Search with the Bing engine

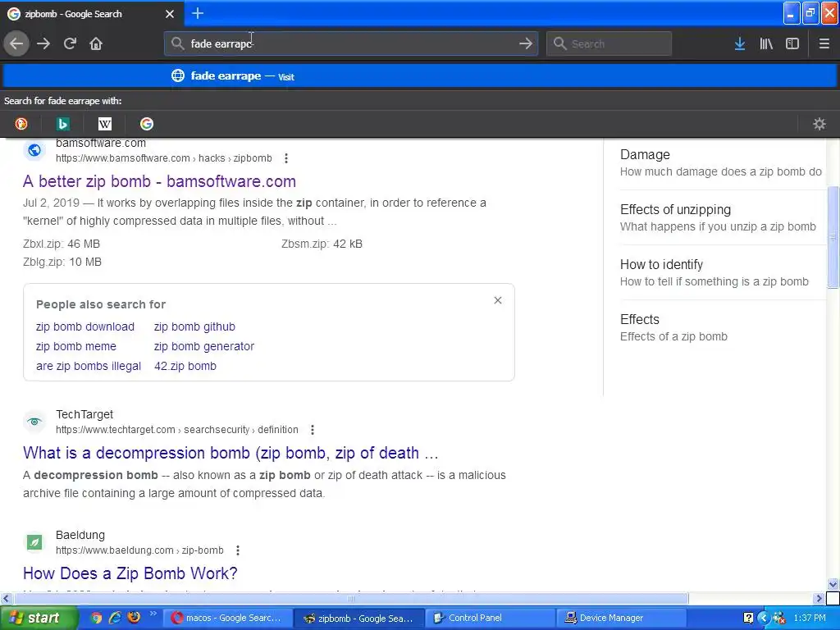point(62,125)
